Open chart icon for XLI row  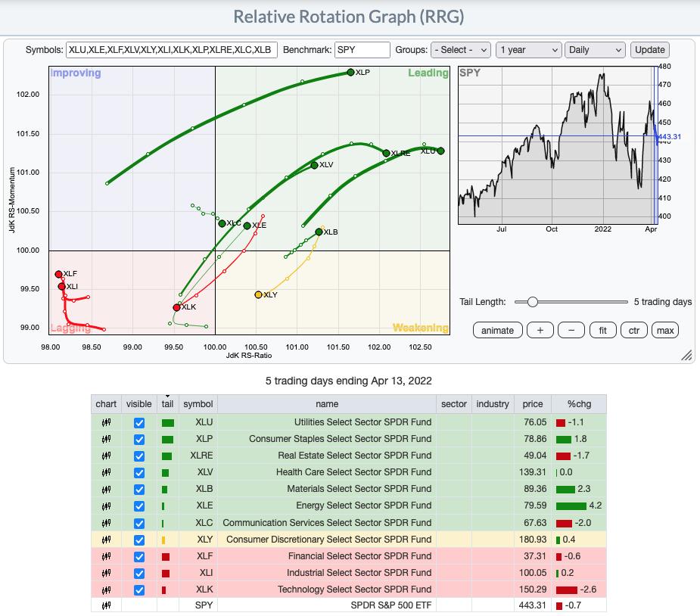pyautogui.click(x=106, y=573)
